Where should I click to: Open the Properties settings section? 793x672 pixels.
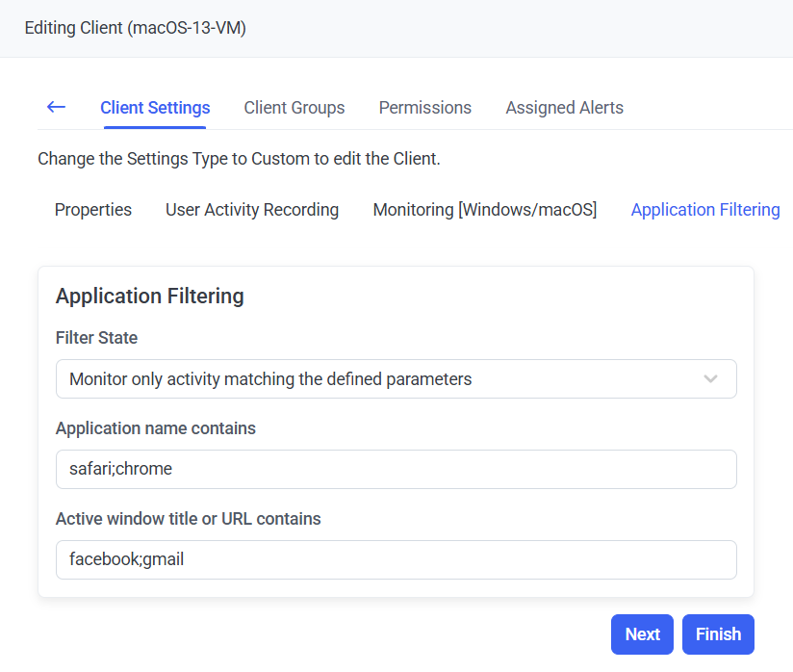[x=93, y=210]
